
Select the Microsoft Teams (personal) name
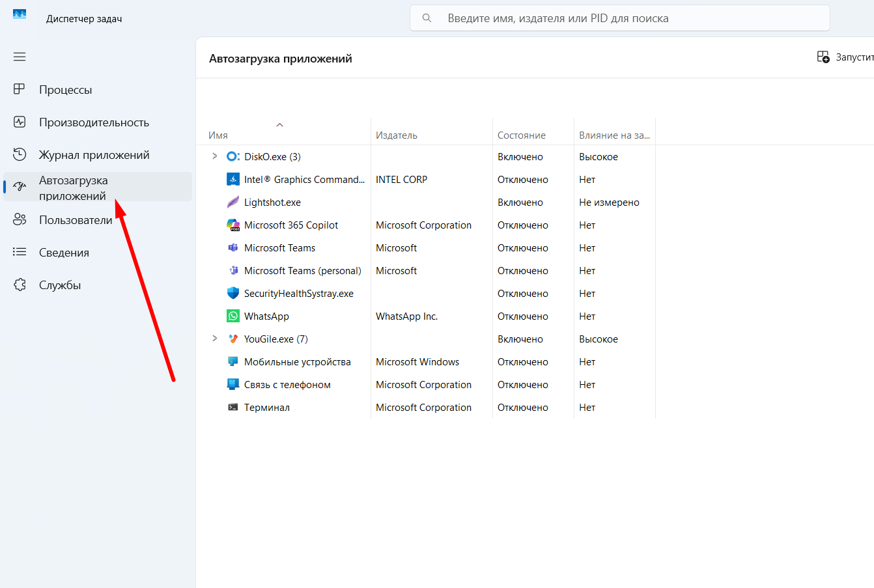click(303, 271)
